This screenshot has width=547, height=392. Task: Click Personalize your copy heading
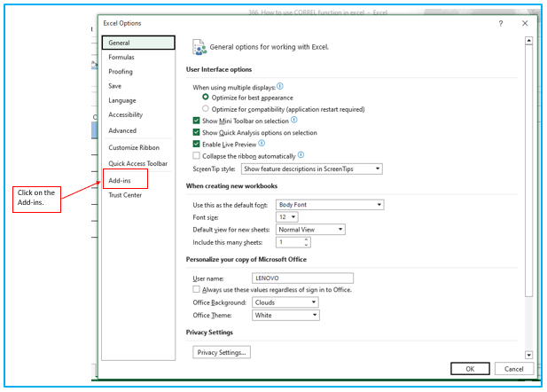[246, 259]
